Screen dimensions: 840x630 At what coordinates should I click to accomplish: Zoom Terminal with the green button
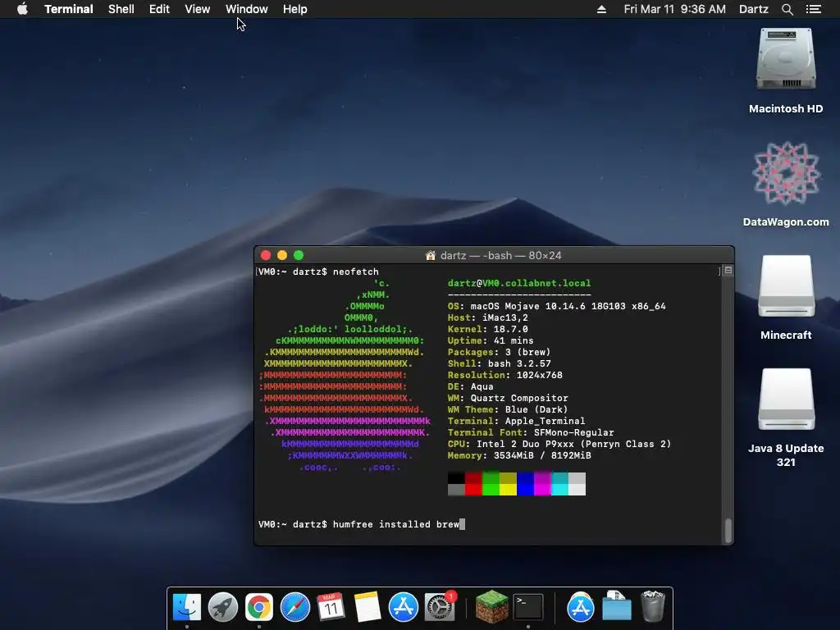pos(299,256)
